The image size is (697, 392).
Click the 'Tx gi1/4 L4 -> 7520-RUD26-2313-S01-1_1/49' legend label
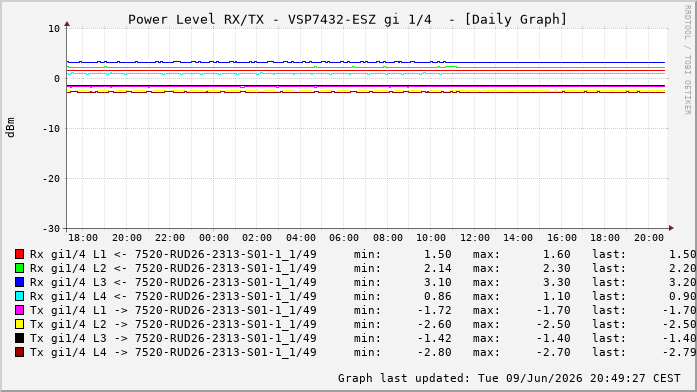pos(173,352)
